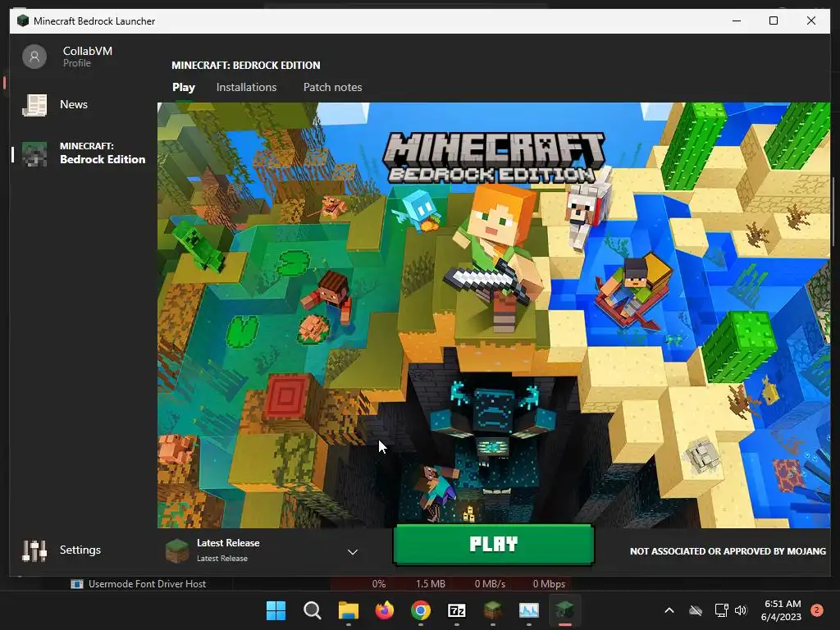
Task: Launch Google Chrome from the taskbar
Action: click(x=421, y=610)
